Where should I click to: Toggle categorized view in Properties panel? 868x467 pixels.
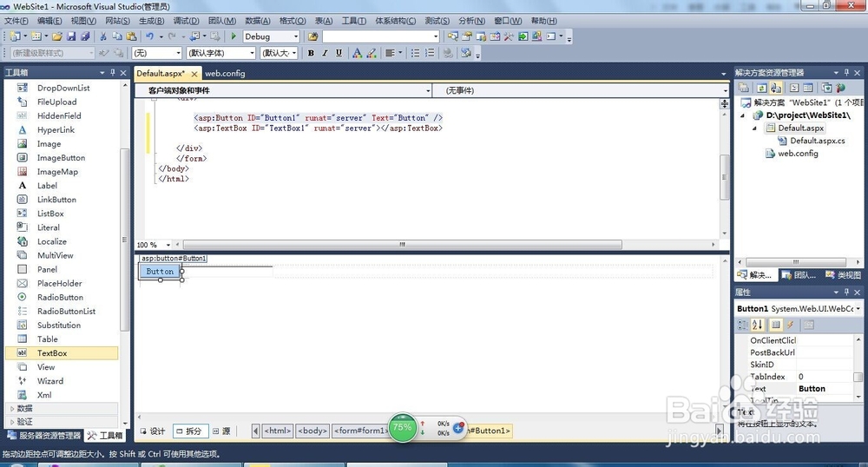tap(743, 325)
